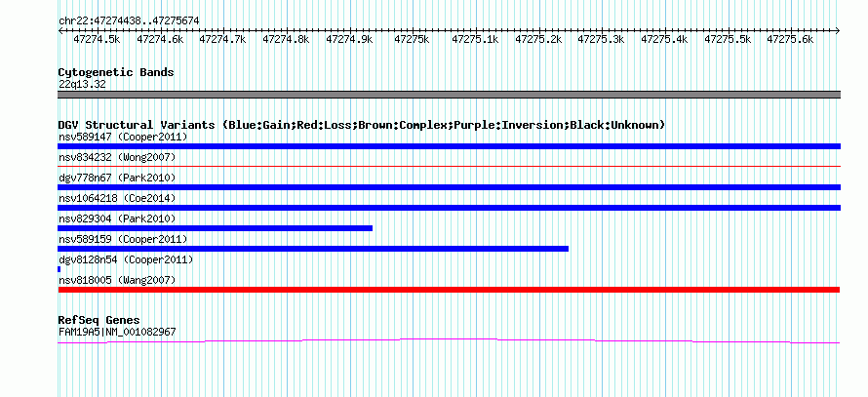This screenshot has height=397, width=868.
Task: Click the DGV Structural Variants track title
Action: (x=362, y=125)
